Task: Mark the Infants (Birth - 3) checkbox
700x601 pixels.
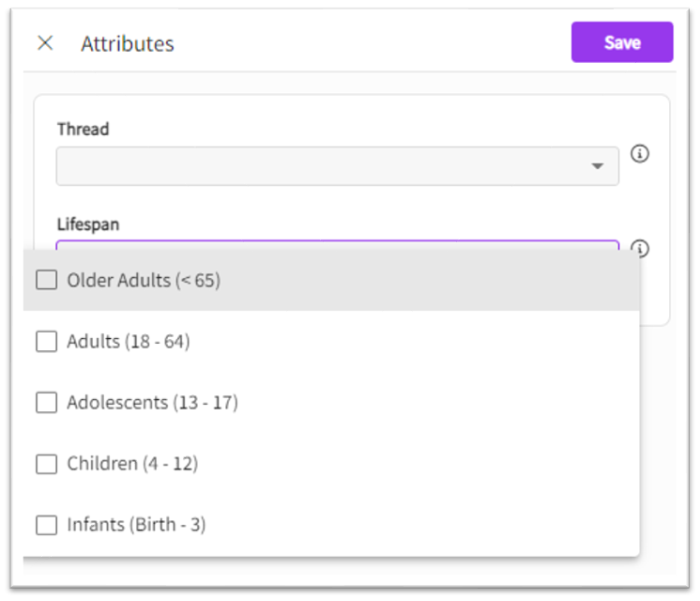Action: click(46, 525)
